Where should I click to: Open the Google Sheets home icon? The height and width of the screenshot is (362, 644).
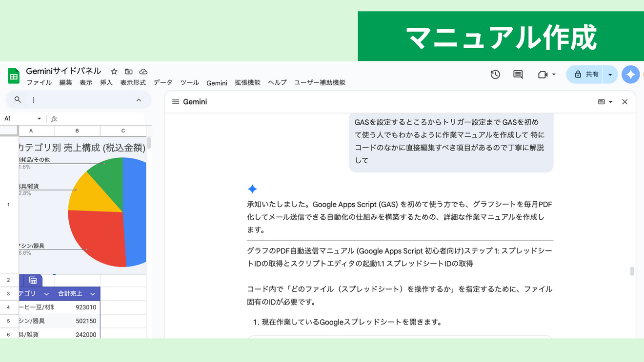tap(14, 76)
